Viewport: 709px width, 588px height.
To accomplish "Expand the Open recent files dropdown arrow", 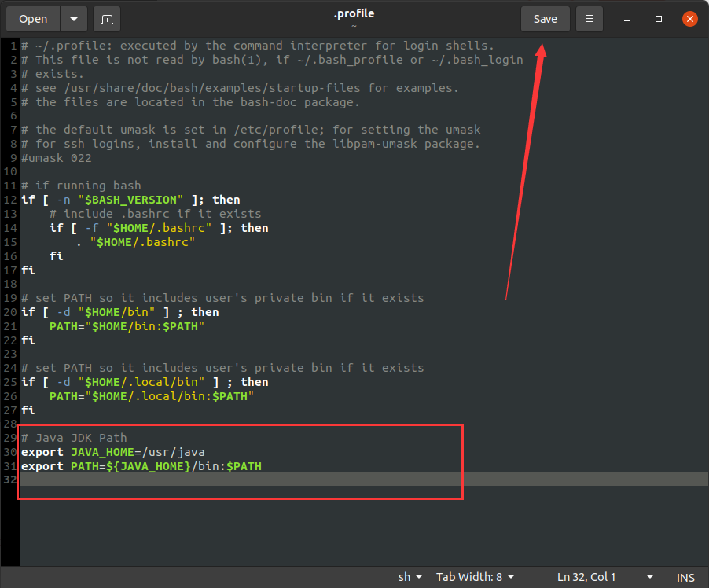I will coord(74,19).
